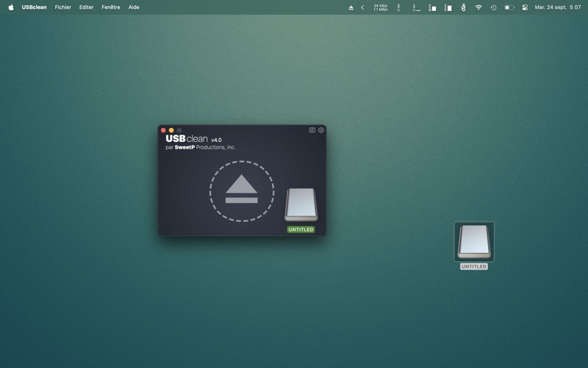Viewport: 588px width, 368px height.
Task: Open the Aide menu
Action: coord(134,7)
